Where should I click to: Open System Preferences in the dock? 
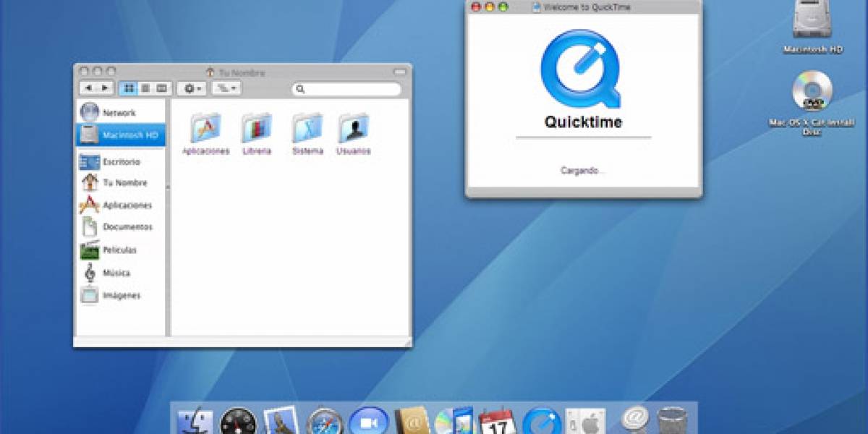point(585,422)
